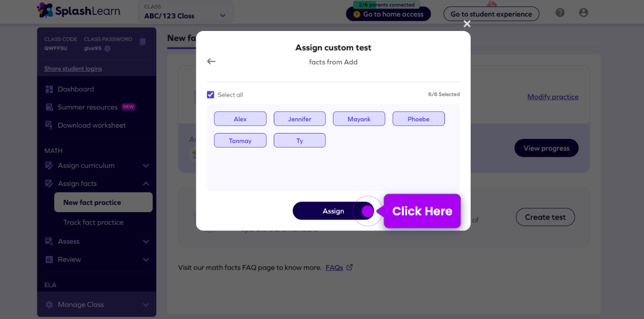Open the FAQs external link icon

tap(349, 267)
